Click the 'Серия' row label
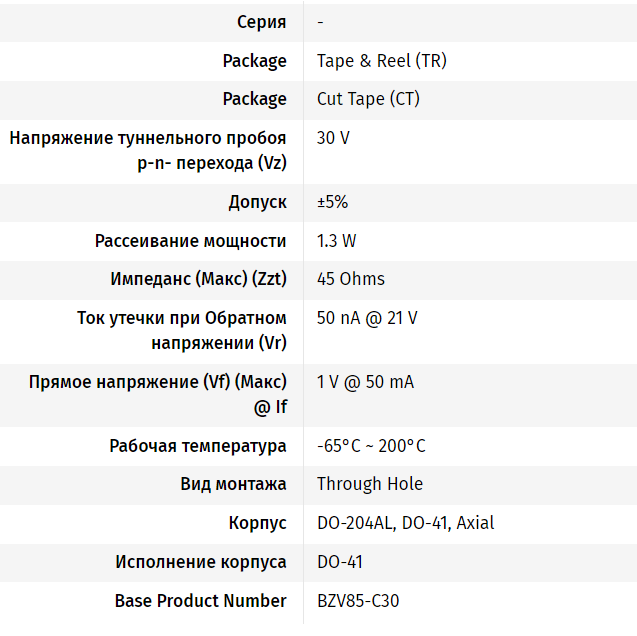 coord(261,22)
